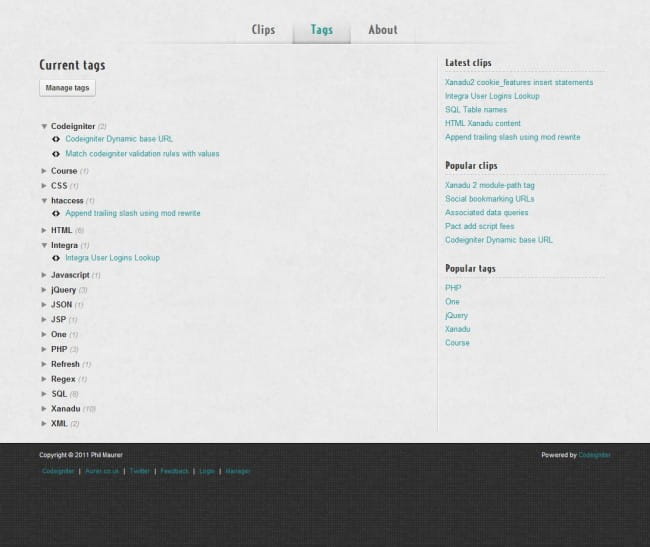Click Codeigniter link in footer link row
This screenshot has height=547, width=650.
[x=58, y=471]
